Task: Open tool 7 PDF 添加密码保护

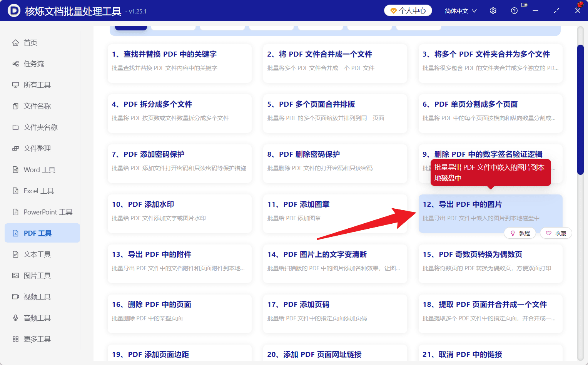Action: tap(180, 164)
